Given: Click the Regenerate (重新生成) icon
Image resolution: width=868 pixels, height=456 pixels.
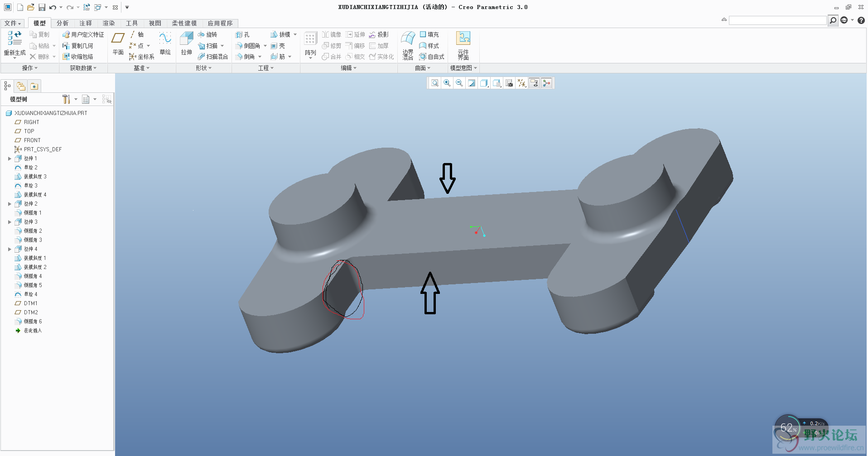Looking at the screenshot, I should tap(14, 43).
